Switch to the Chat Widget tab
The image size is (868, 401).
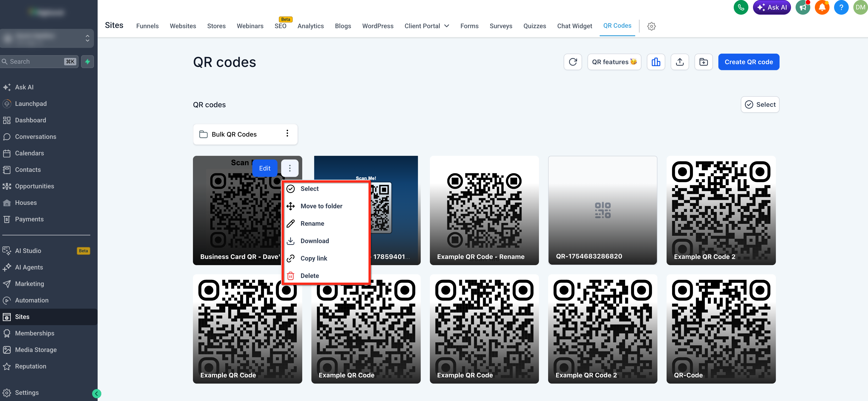click(574, 26)
